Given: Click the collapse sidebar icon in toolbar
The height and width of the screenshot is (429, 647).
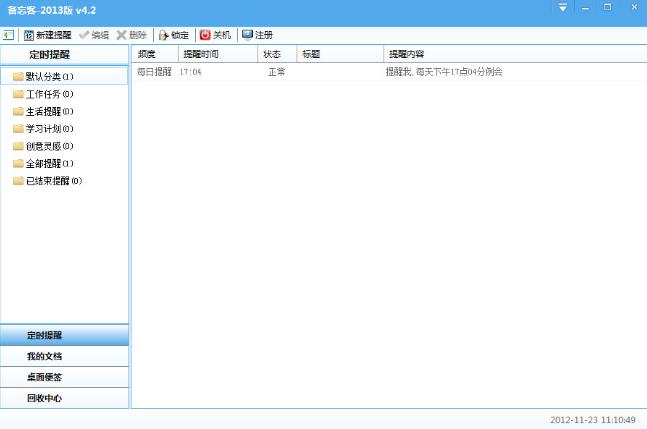Looking at the screenshot, I should (8, 35).
